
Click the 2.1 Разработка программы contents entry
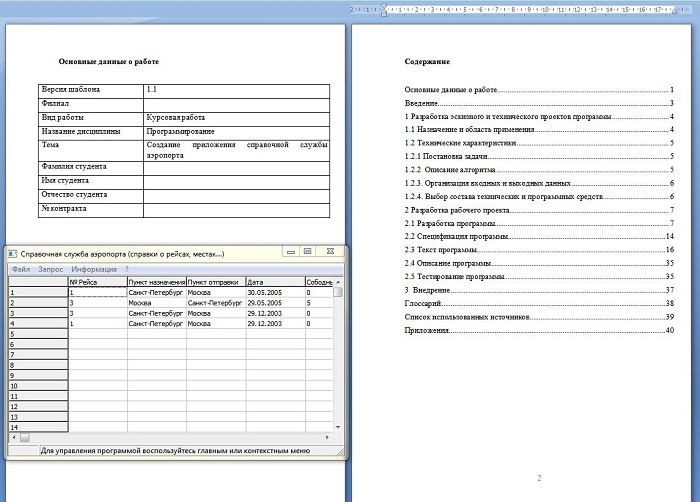(539, 223)
